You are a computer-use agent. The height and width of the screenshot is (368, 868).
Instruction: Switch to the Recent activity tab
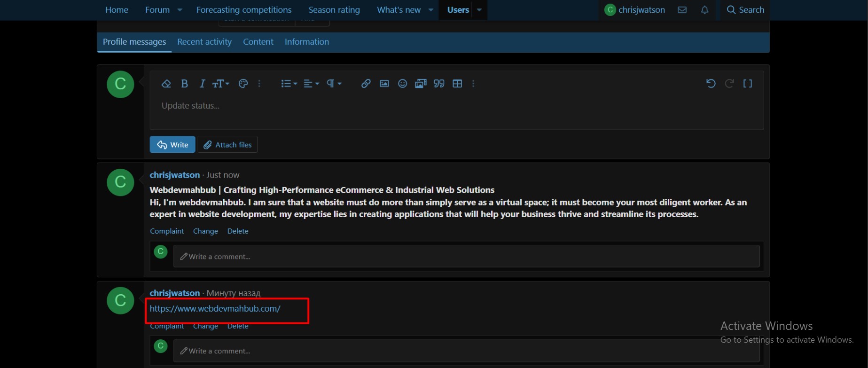[204, 42]
